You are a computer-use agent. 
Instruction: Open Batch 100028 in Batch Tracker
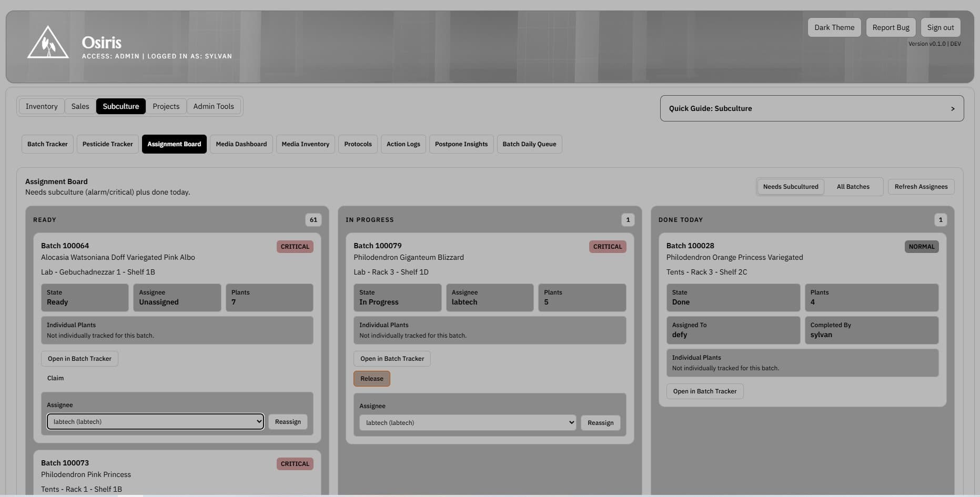pos(704,391)
